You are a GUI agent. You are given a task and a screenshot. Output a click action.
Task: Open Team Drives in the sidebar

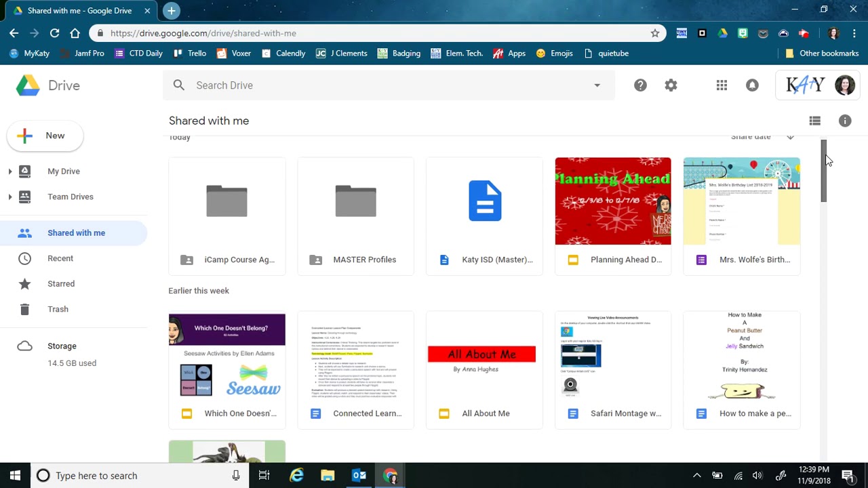(71, 197)
